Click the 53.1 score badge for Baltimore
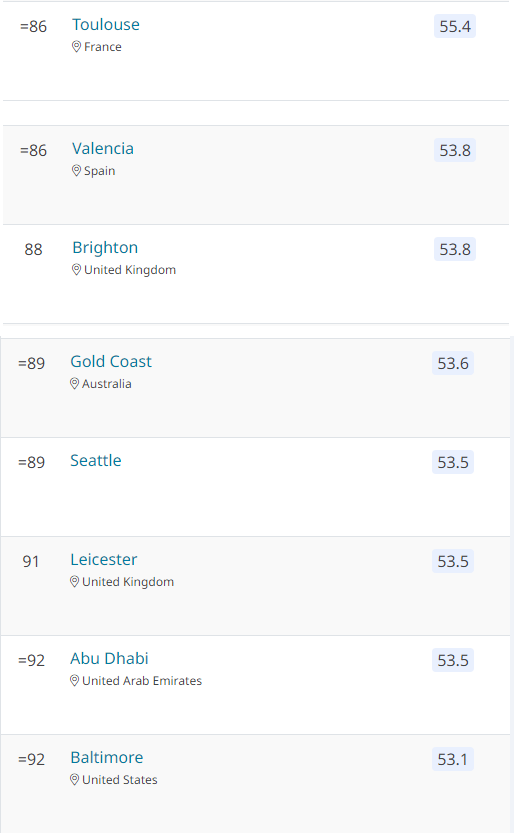The height and width of the screenshot is (833, 514). (x=453, y=760)
